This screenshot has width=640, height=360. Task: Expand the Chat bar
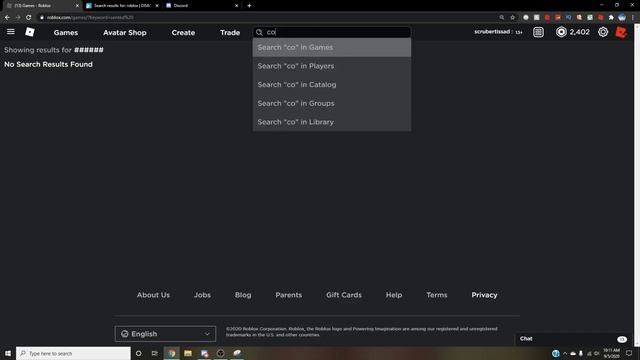(575, 339)
